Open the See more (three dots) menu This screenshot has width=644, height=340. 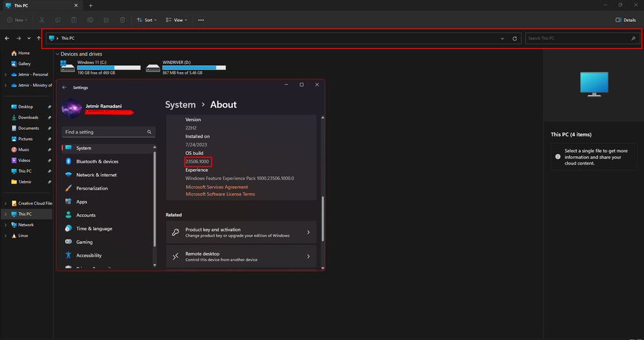coord(201,20)
